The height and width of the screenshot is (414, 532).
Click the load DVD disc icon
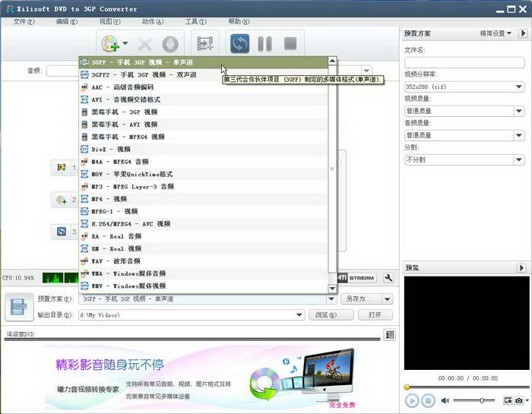pyautogui.click(x=110, y=44)
